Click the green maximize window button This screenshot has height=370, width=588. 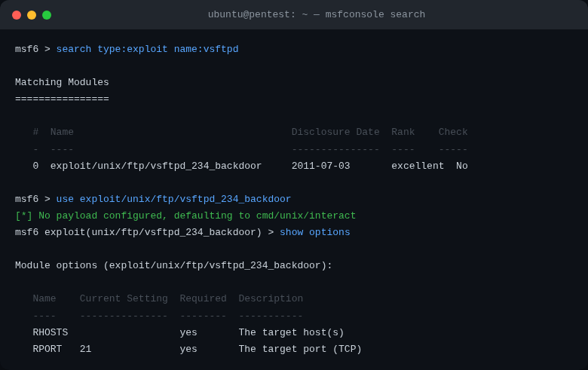tap(47, 15)
